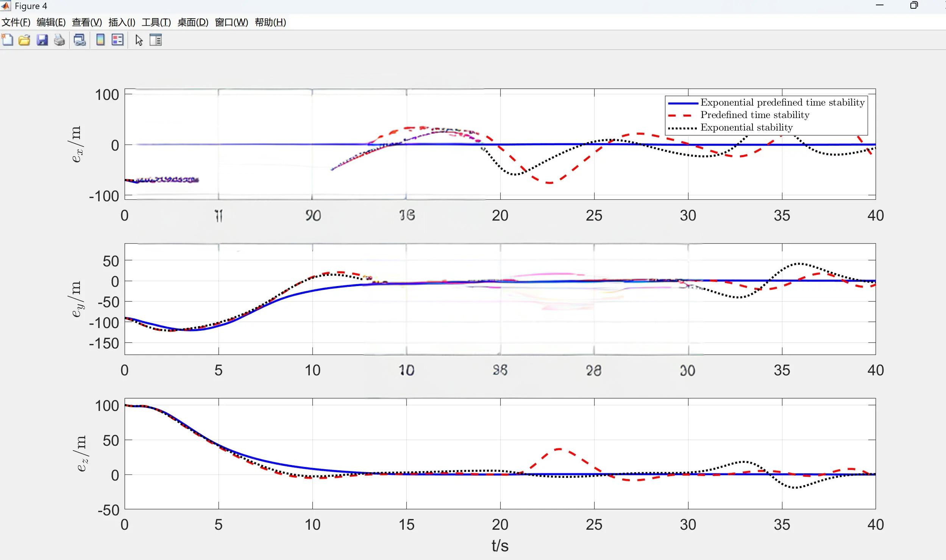946x560 pixels.
Task: Expand the 工具(T) menu
Action: click(x=156, y=22)
